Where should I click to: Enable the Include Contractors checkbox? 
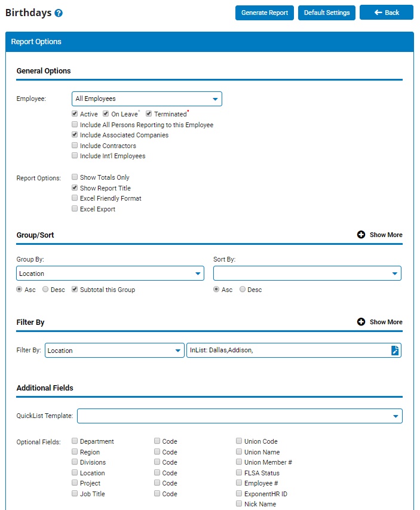point(75,146)
